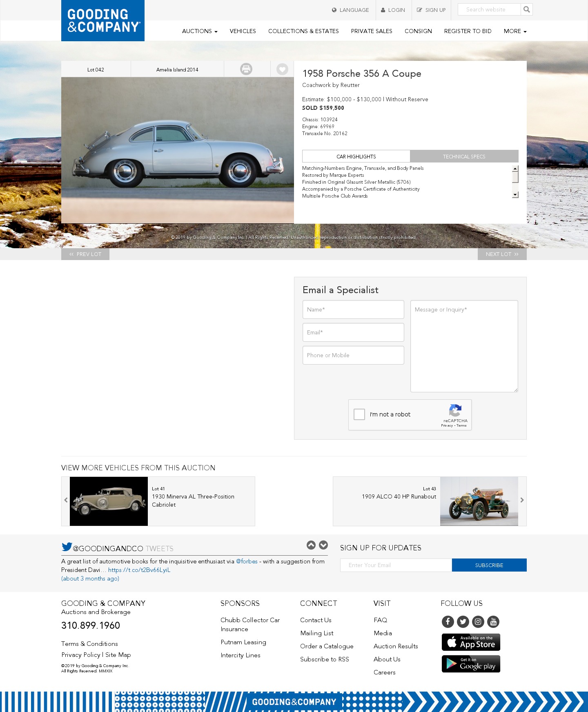Expand the MORE menu
The image size is (588, 712).
[x=515, y=31]
